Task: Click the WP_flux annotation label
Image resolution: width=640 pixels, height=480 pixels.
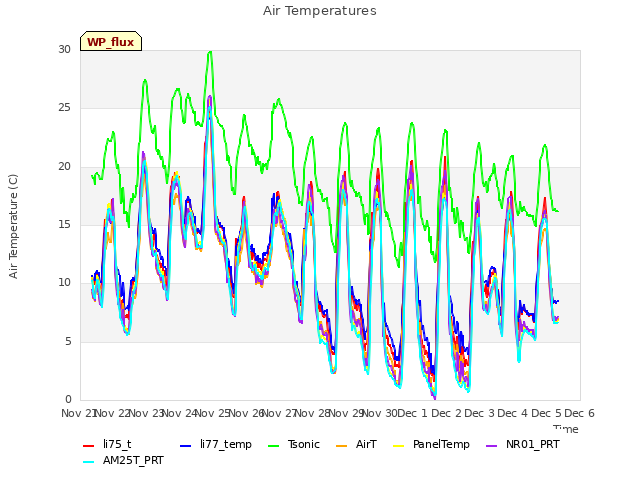Action: (111, 41)
